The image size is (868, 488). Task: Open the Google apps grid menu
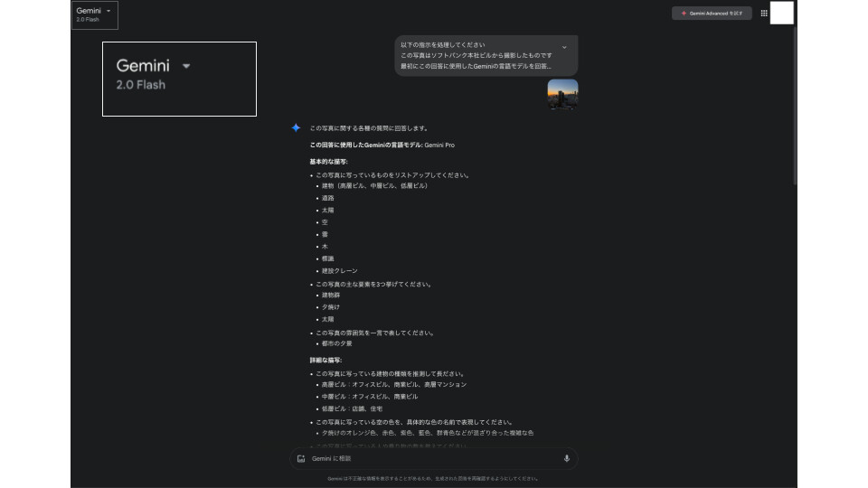[764, 14]
